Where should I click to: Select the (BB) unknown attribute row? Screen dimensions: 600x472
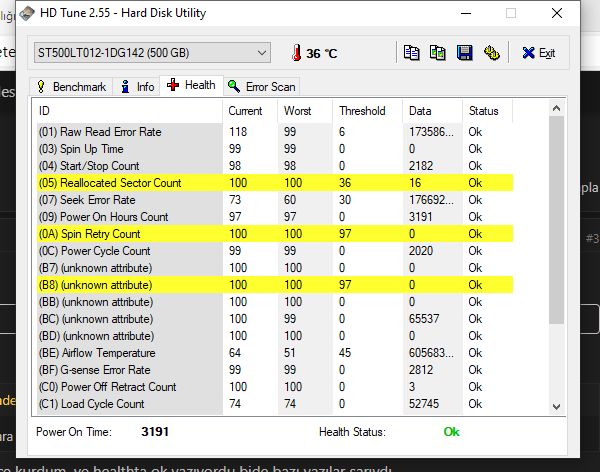pyautogui.click(x=275, y=302)
